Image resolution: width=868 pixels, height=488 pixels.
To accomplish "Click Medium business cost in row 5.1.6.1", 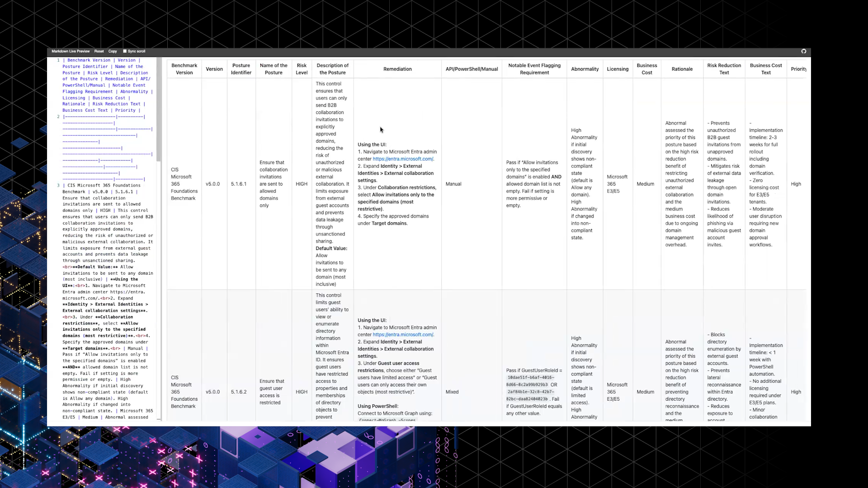I will 645,184.
